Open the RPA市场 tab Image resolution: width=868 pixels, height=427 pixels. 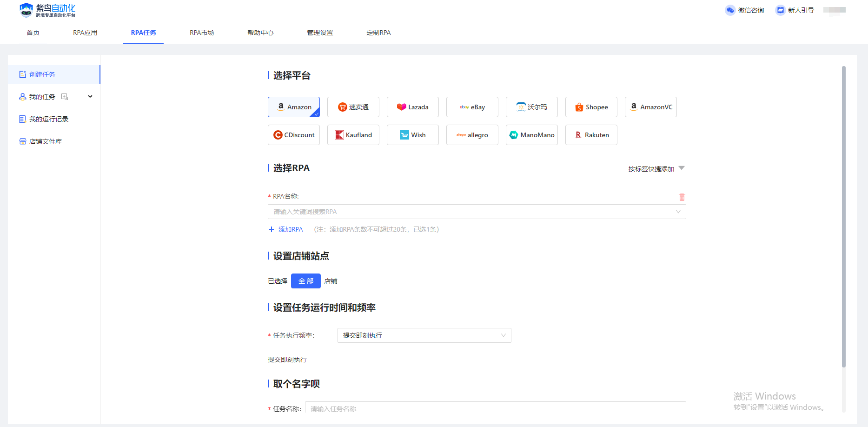pos(202,33)
